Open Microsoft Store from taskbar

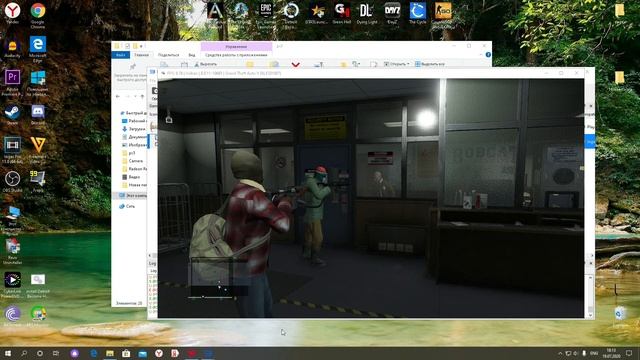coord(126,353)
